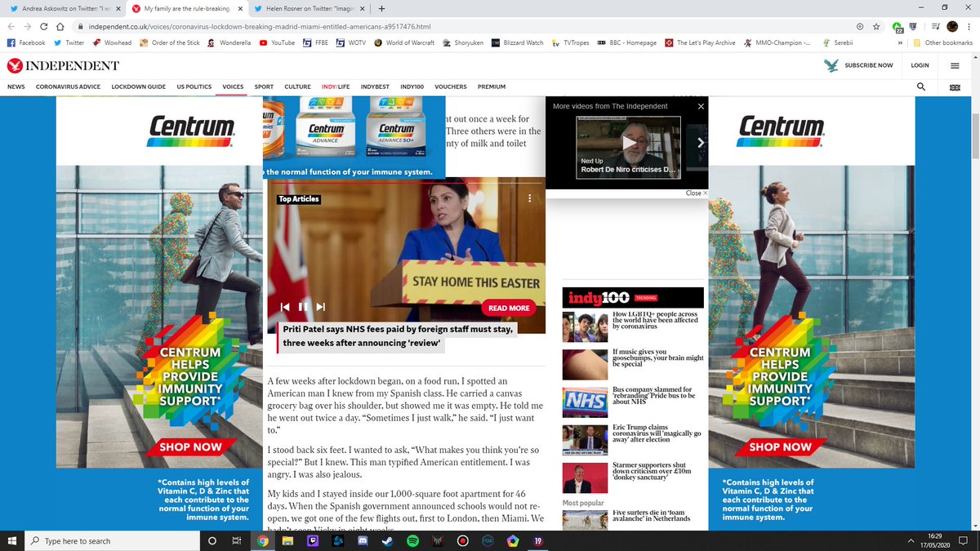Open the new tab plus button
980x551 pixels.
pos(381,8)
